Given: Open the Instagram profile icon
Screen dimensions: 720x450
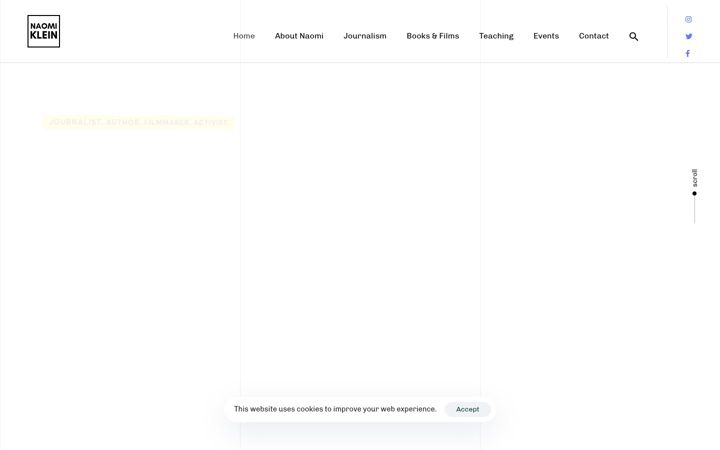Looking at the screenshot, I should pyautogui.click(x=688, y=19).
